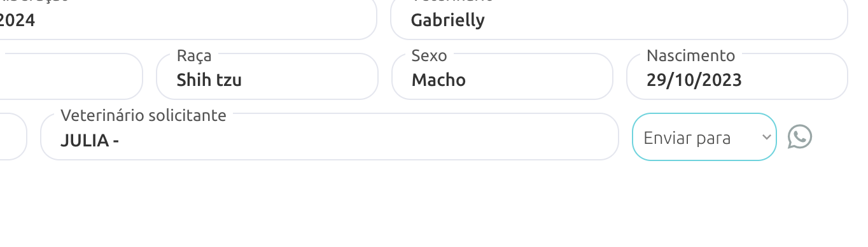Focus the Veterinário solicitante input box
This screenshot has height=247, width=868.
[x=330, y=137]
